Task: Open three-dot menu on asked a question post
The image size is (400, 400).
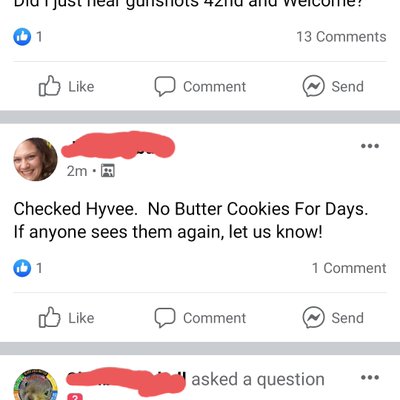Action: 370,378
